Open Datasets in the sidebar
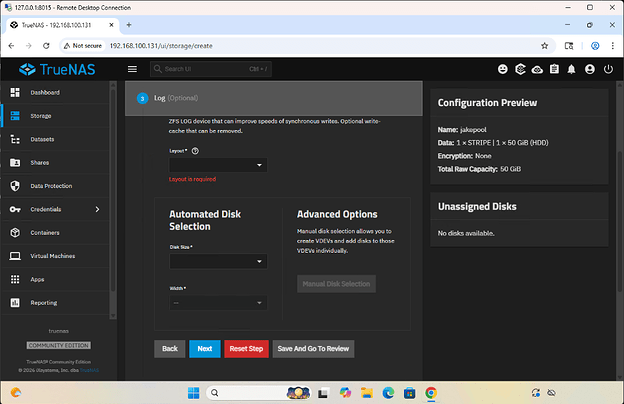This screenshot has height=404, width=624. point(55,139)
